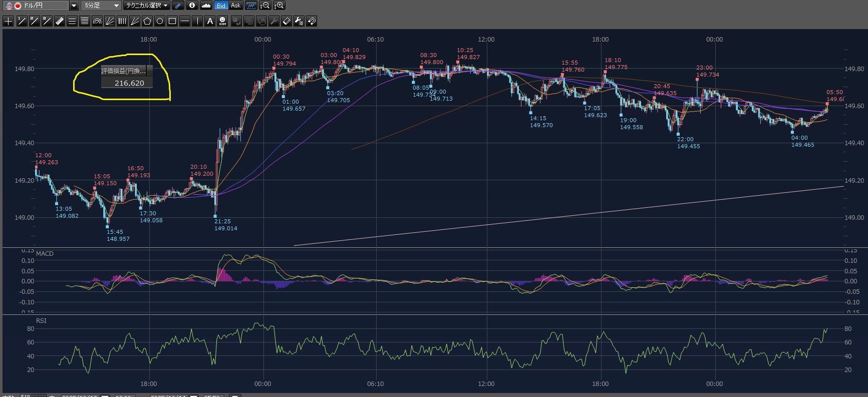Insert a smiley icon stamp

[223, 21]
